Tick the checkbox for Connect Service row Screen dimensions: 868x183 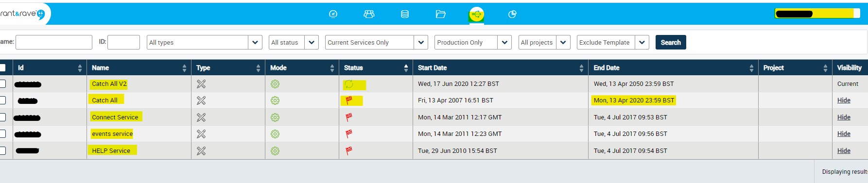click(x=2, y=117)
